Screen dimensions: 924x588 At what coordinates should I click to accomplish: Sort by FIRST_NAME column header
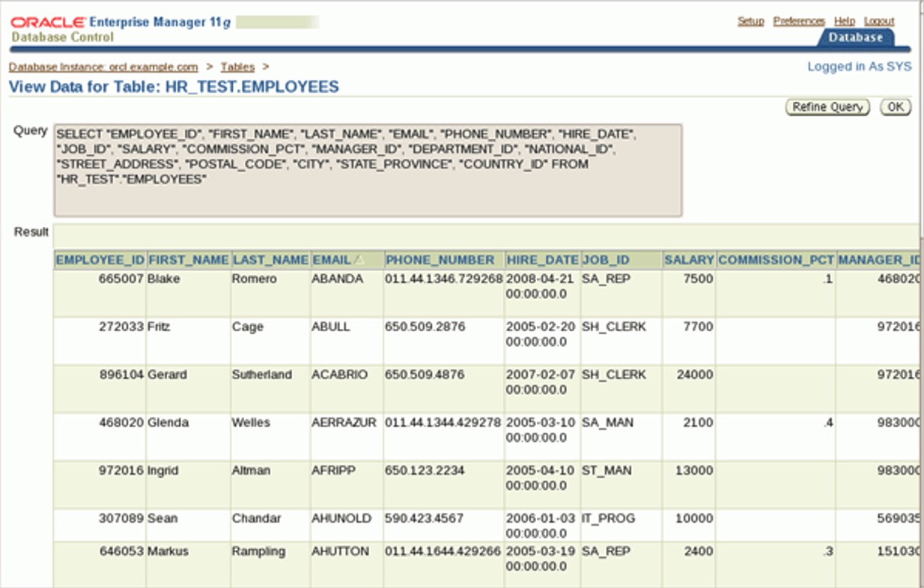[189, 260]
